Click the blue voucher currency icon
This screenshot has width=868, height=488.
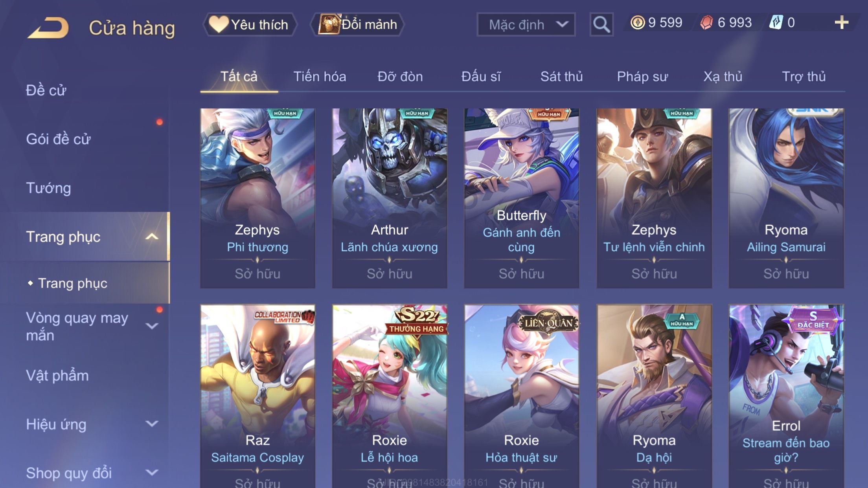coord(776,22)
